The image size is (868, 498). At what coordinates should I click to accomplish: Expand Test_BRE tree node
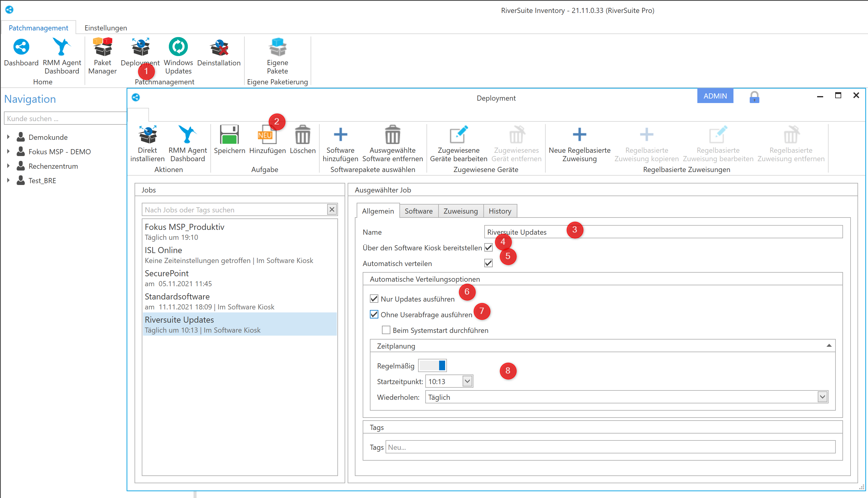(8, 180)
